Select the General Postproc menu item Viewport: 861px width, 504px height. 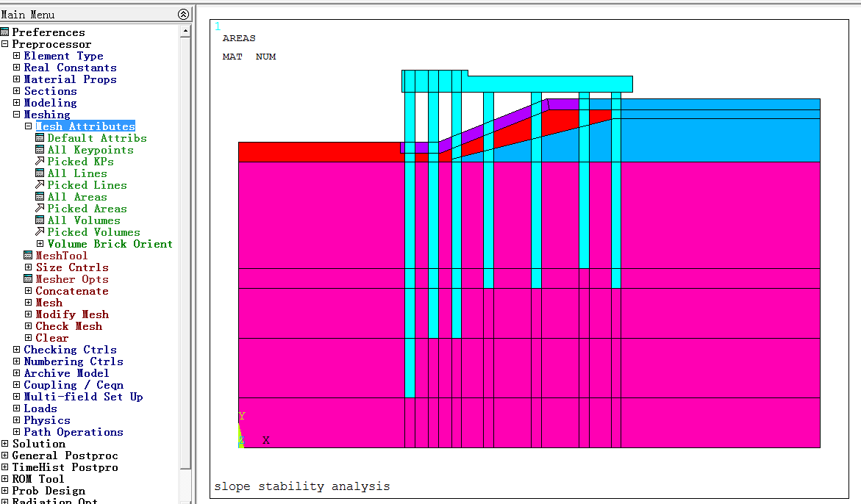point(65,456)
